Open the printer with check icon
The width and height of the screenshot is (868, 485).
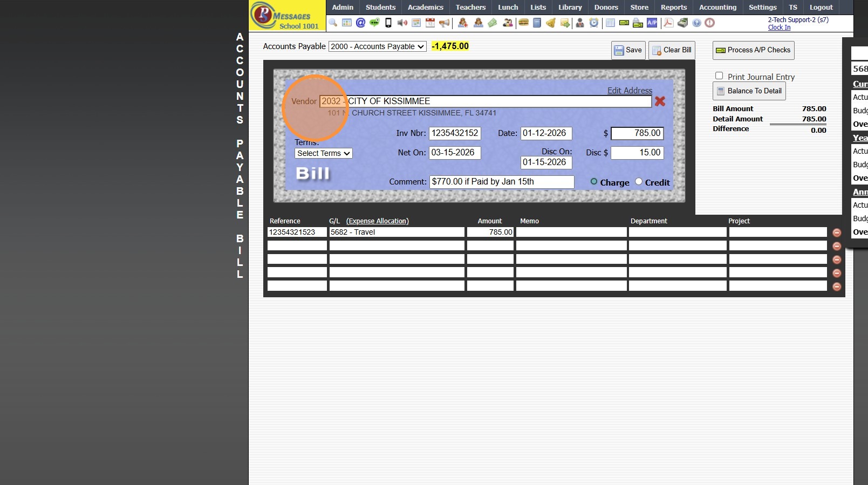click(x=638, y=23)
